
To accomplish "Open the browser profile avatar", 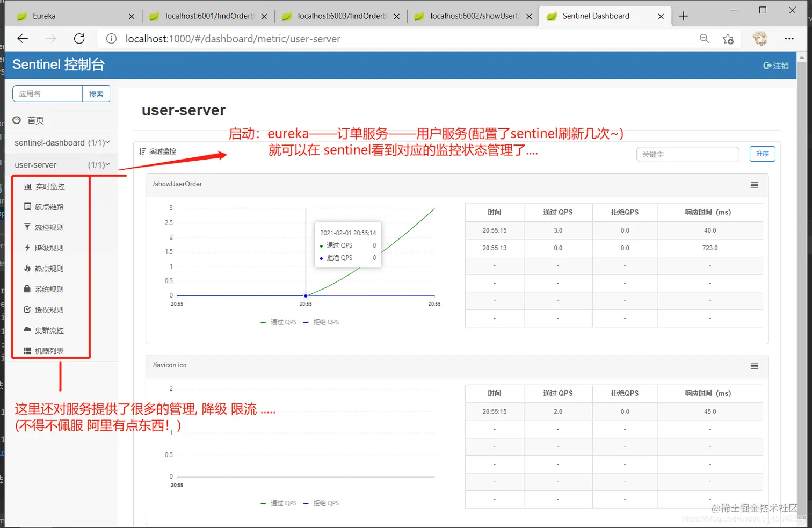I will (760, 38).
